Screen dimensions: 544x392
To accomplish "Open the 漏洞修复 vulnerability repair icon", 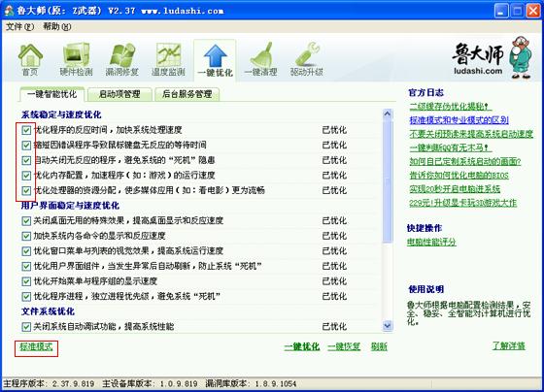I will pos(122,59).
